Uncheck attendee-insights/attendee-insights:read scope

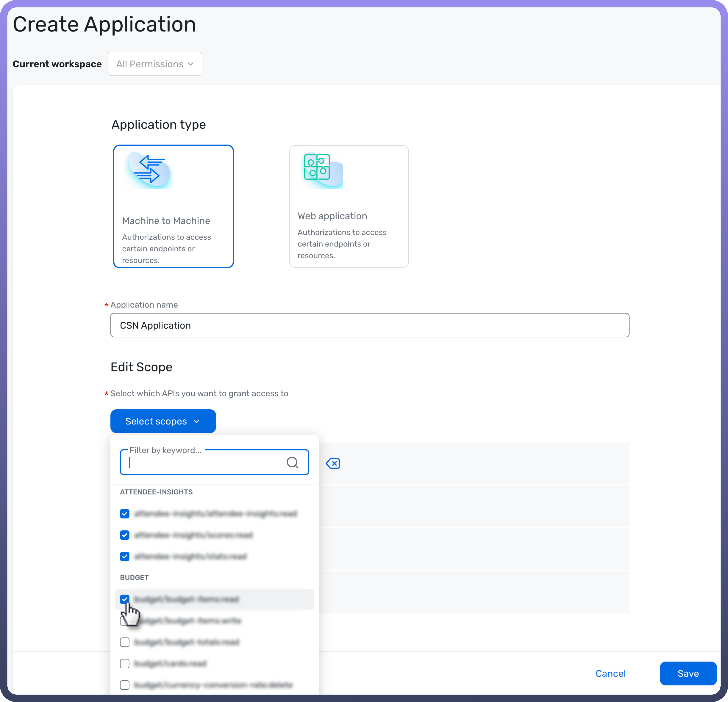pyautogui.click(x=125, y=513)
